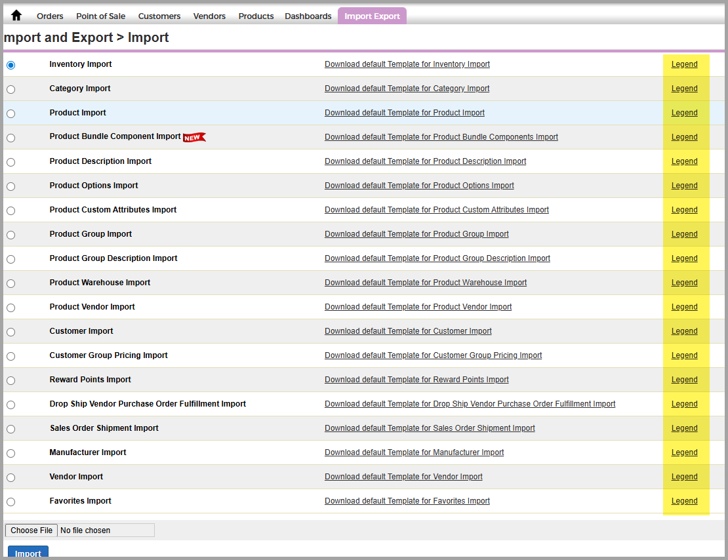Viewport: 728px width, 560px height.
Task: Click the 'Sales Order Shipment Import' label
Action: 104,428
